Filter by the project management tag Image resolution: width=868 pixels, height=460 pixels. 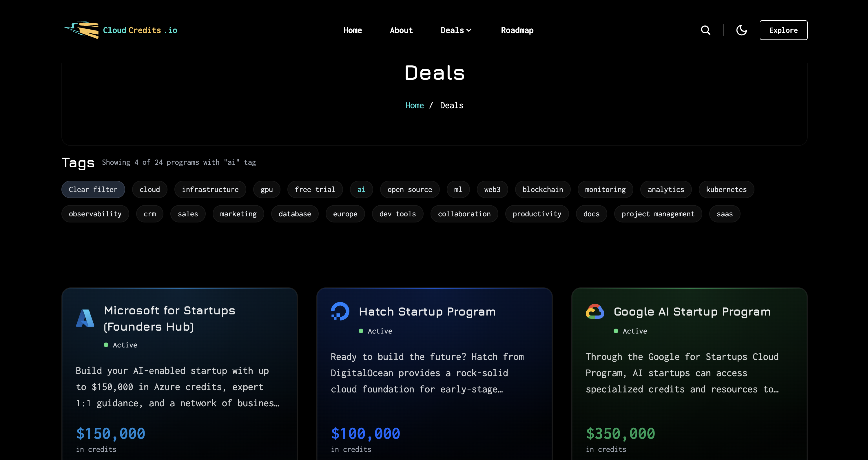(658, 214)
